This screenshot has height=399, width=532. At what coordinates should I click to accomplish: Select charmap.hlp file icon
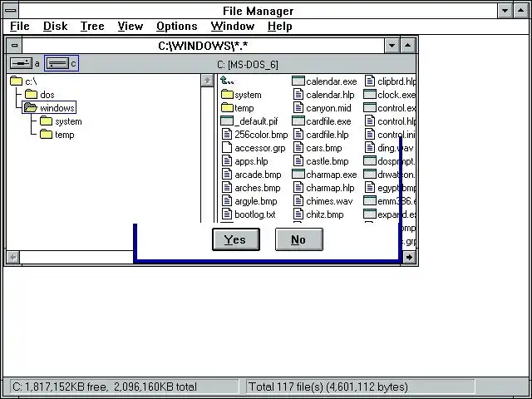click(x=298, y=188)
